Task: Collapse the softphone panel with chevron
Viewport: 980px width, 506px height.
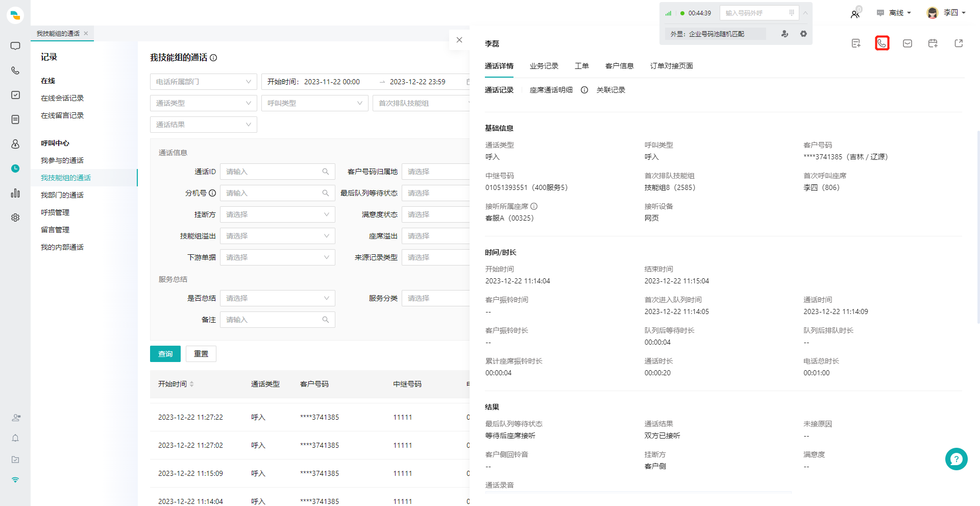Action: coord(805,13)
